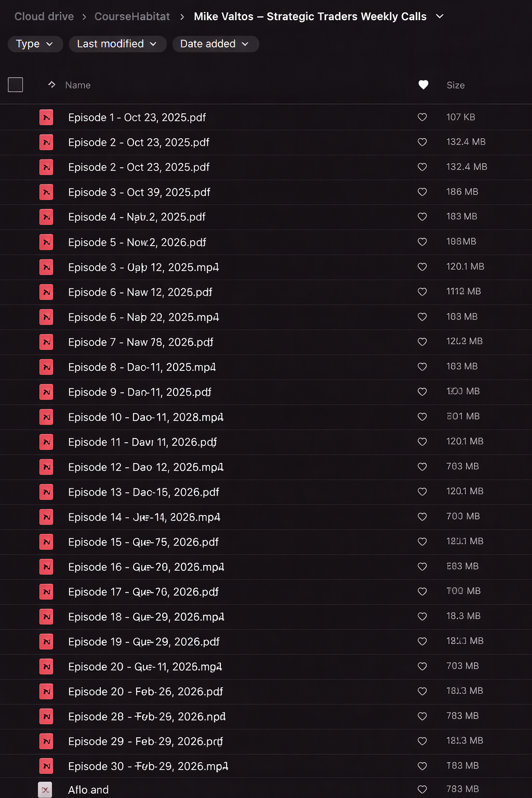Navigate to CourseHabitat breadcrumb
Image resolution: width=532 pixels, height=798 pixels.
(x=132, y=17)
